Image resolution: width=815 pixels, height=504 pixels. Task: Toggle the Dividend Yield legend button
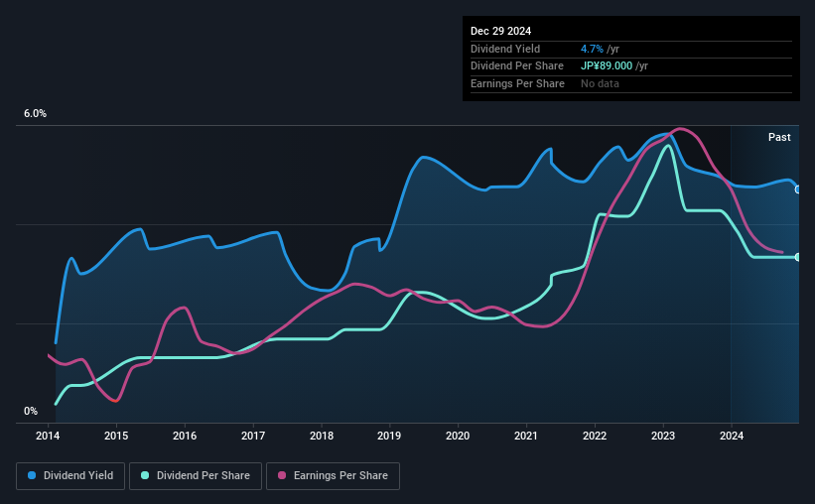point(70,476)
